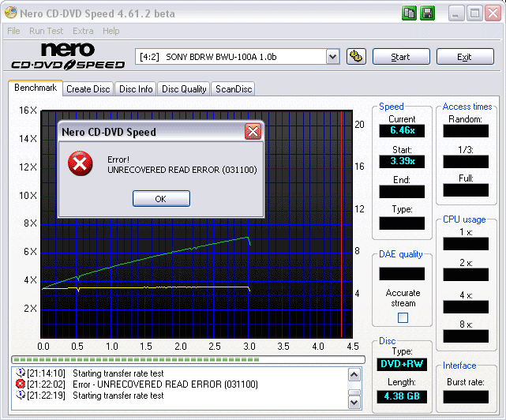
Task: Open the Run Test menu
Action: [x=46, y=31]
